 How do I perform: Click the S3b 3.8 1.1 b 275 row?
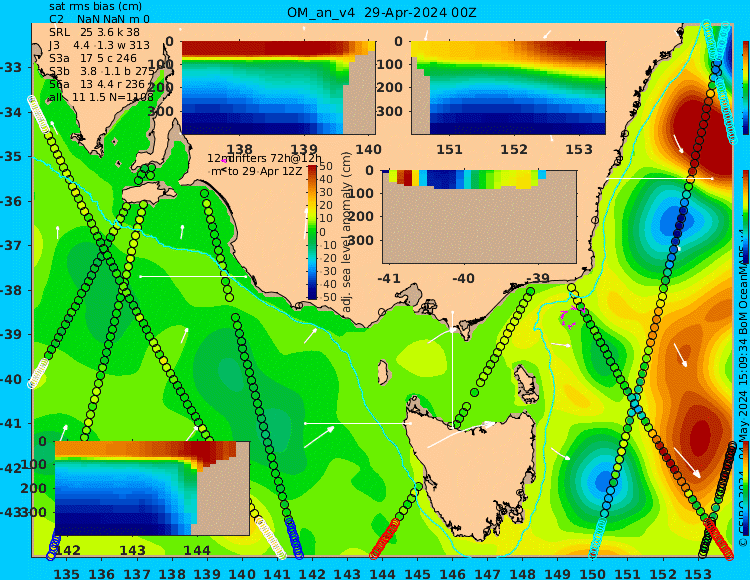click(x=102, y=71)
